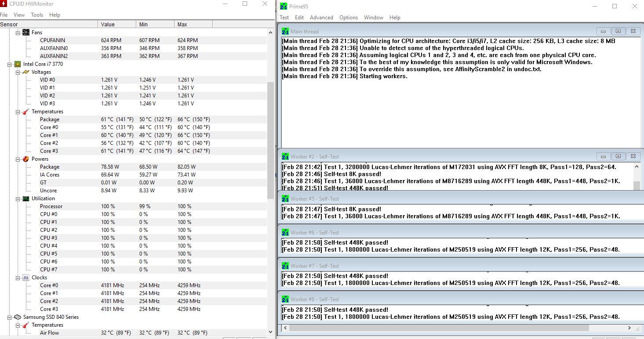The width and height of the screenshot is (644, 339).
Task: Click the Voltages lightning icon
Action: coord(26,72)
